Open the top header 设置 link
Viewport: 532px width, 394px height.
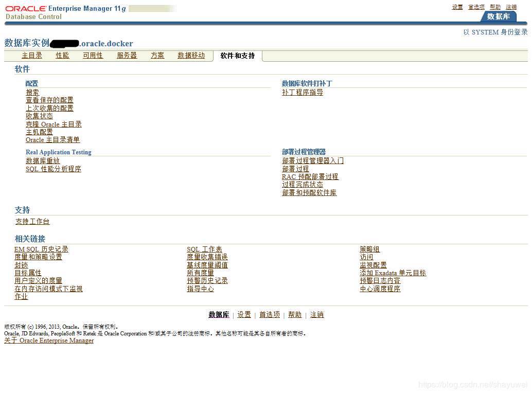(457, 7)
